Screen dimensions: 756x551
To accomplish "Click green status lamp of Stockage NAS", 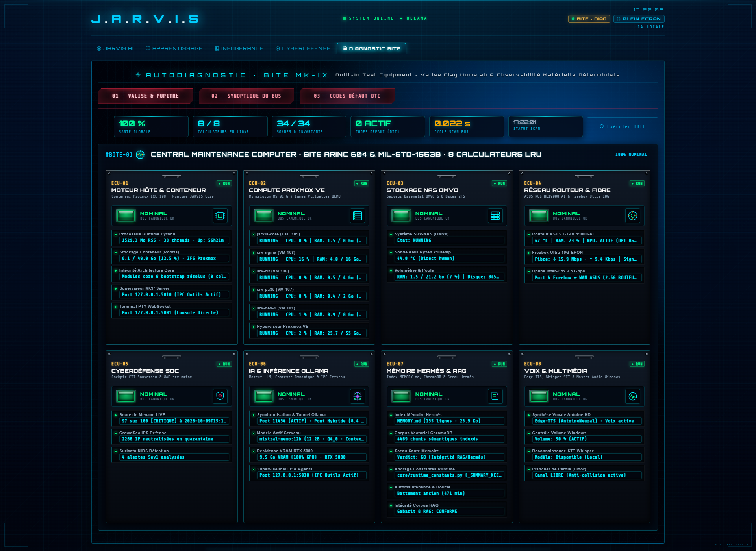I will coord(401,216).
